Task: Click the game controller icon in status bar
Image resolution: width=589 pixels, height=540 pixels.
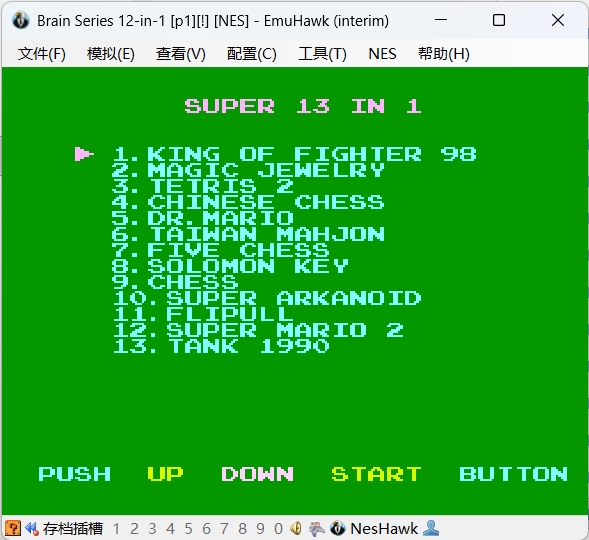Action: pos(316,529)
